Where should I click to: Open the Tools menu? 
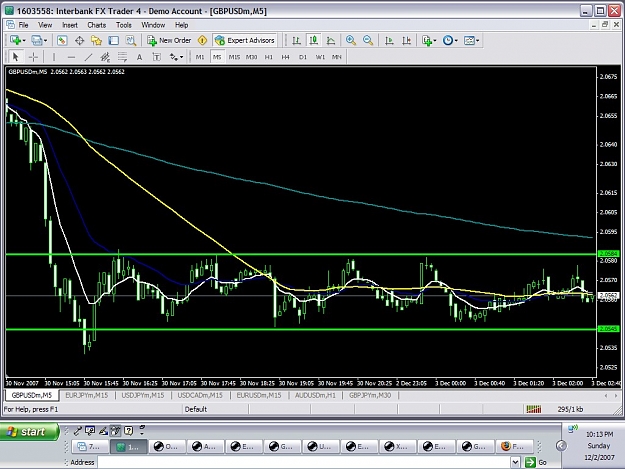pyautogui.click(x=124, y=25)
